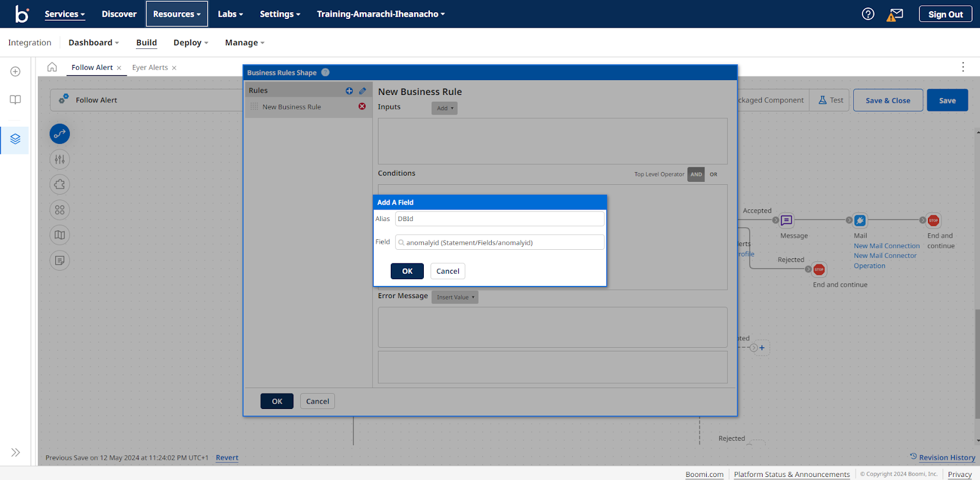Screen dimensions: 980x480
Task: Click the Test button
Action: [x=831, y=100]
